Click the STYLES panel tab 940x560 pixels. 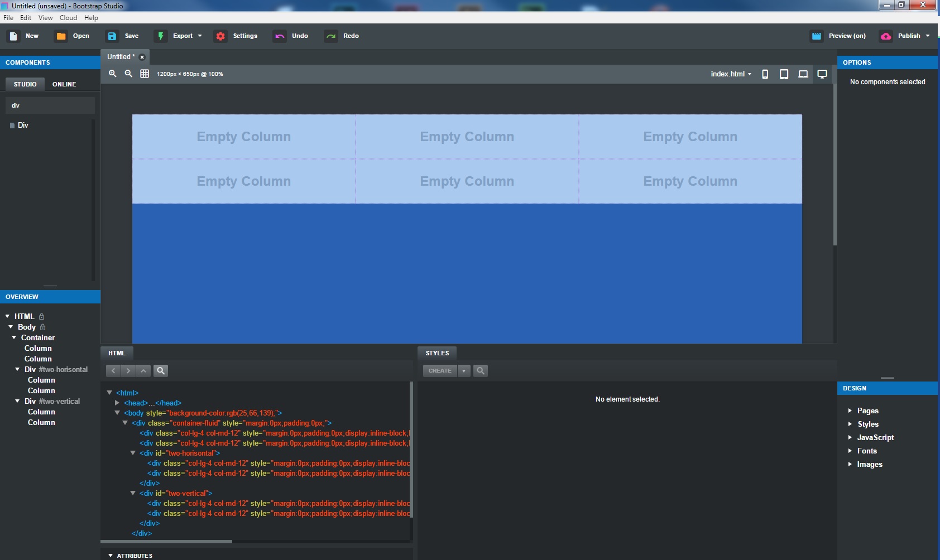click(437, 353)
